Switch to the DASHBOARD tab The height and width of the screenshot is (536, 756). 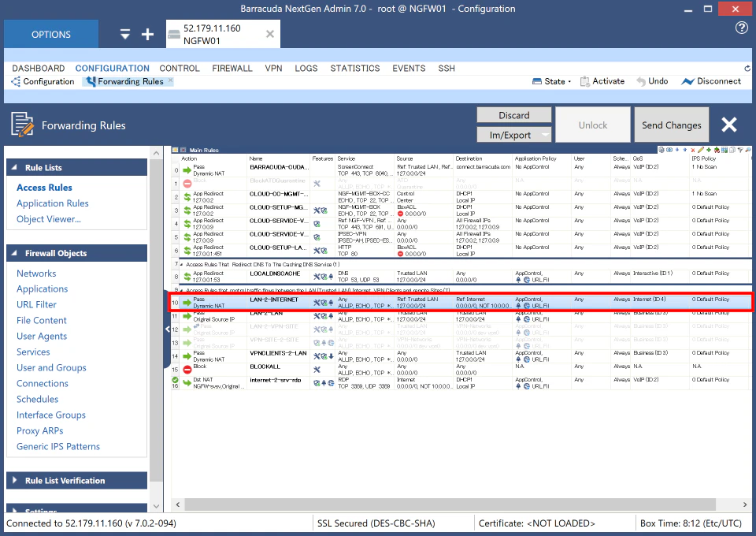pos(39,69)
